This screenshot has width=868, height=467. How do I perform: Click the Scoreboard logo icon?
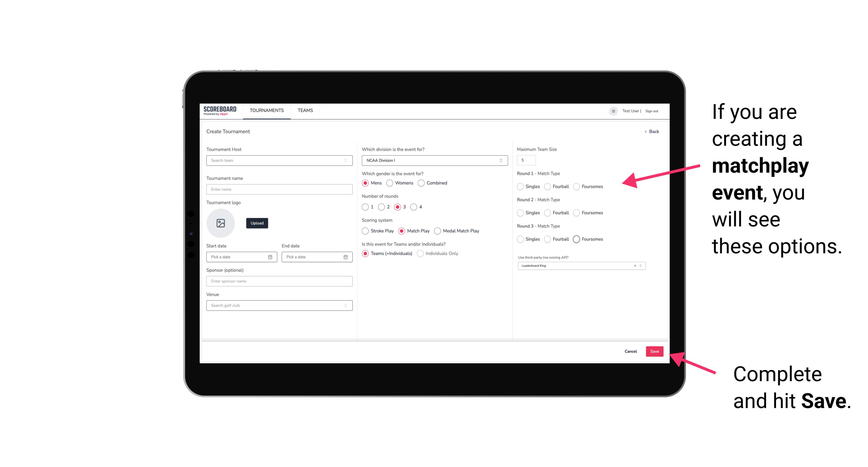221,110
